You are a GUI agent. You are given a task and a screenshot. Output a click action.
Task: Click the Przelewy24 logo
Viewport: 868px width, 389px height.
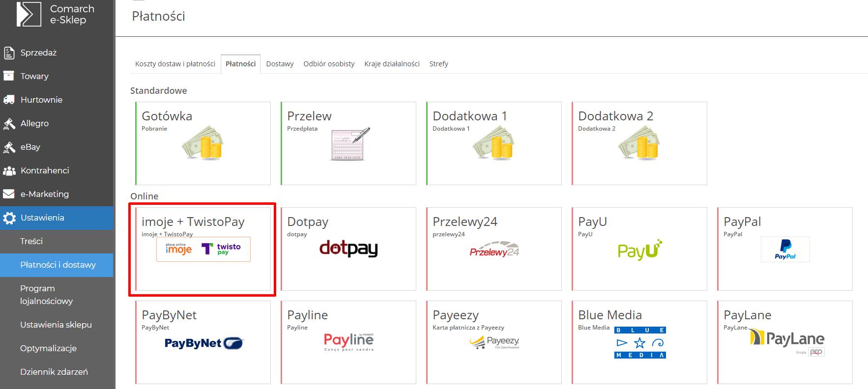pos(494,250)
